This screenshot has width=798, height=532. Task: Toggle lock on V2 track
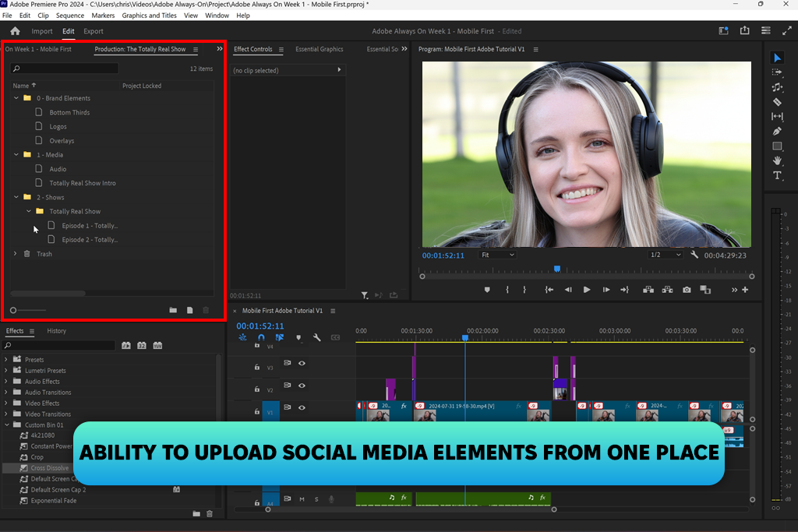coord(257,389)
